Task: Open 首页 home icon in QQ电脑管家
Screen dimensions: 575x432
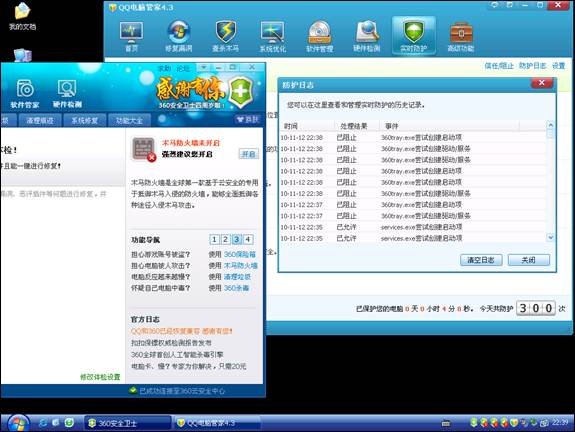Action: (131, 36)
